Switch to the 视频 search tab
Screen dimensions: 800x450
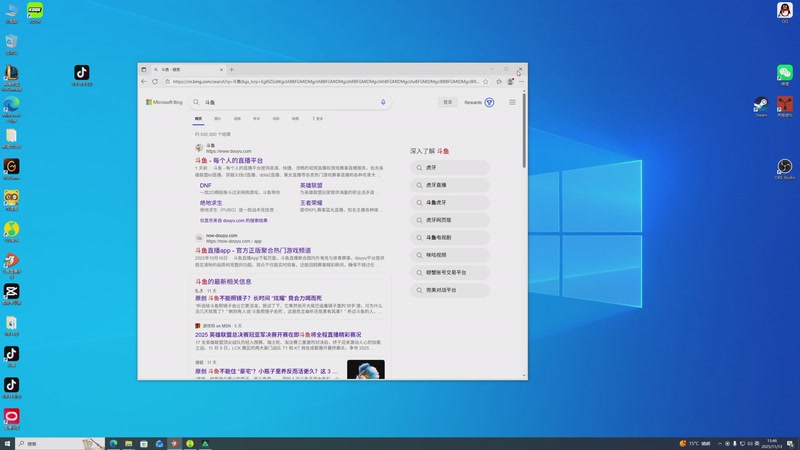pos(237,119)
